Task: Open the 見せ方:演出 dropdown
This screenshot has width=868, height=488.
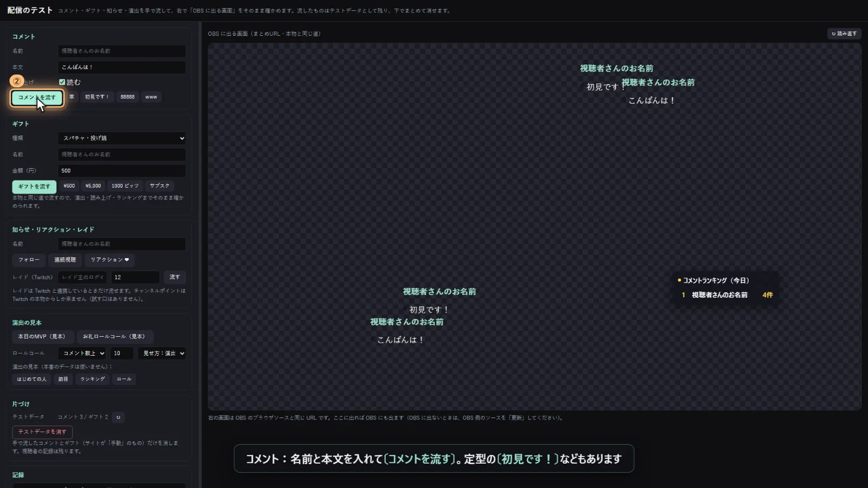Action: [x=162, y=353]
